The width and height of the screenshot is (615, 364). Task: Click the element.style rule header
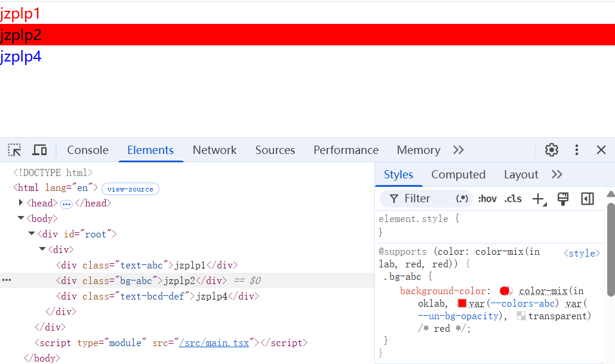pyautogui.click(x=413, y=218)
